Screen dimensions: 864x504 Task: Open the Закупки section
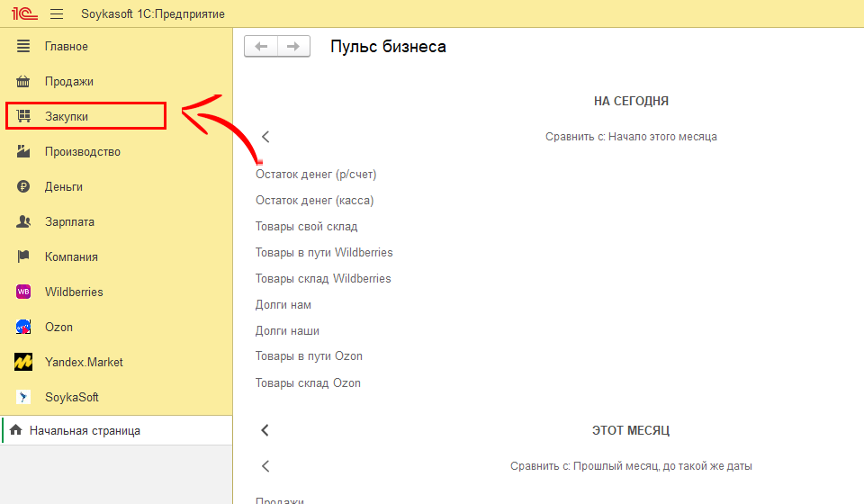pyautogui.click(x=67, y=116)
